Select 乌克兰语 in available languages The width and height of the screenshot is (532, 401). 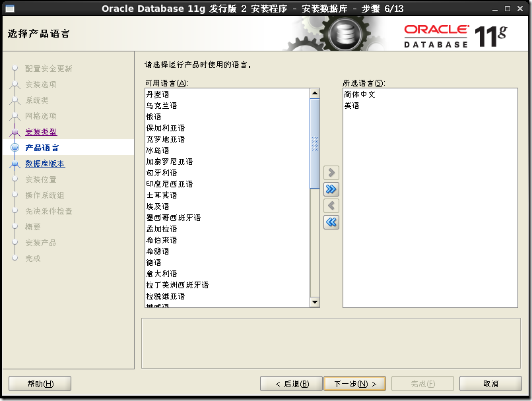227,106
